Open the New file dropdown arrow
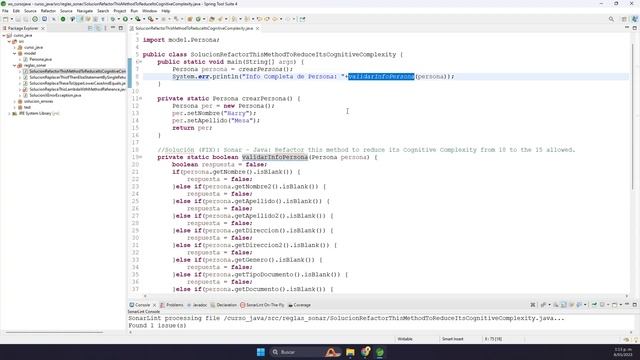Viewport: 640px width, 360px height. click(x=11, y=19)
